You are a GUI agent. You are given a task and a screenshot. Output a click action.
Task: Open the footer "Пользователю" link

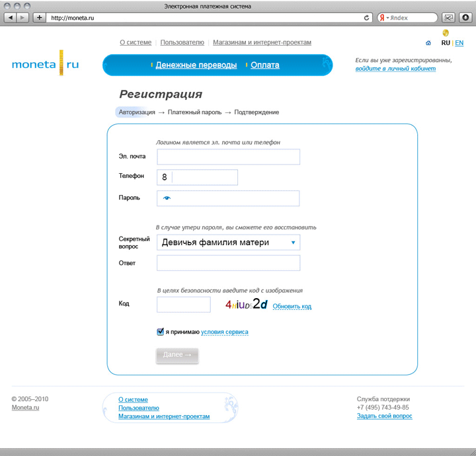(x=139, y=408)
